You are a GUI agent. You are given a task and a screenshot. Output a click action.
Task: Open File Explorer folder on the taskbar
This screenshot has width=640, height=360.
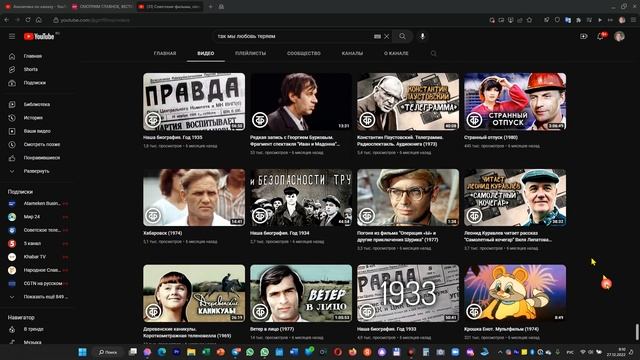191,352
